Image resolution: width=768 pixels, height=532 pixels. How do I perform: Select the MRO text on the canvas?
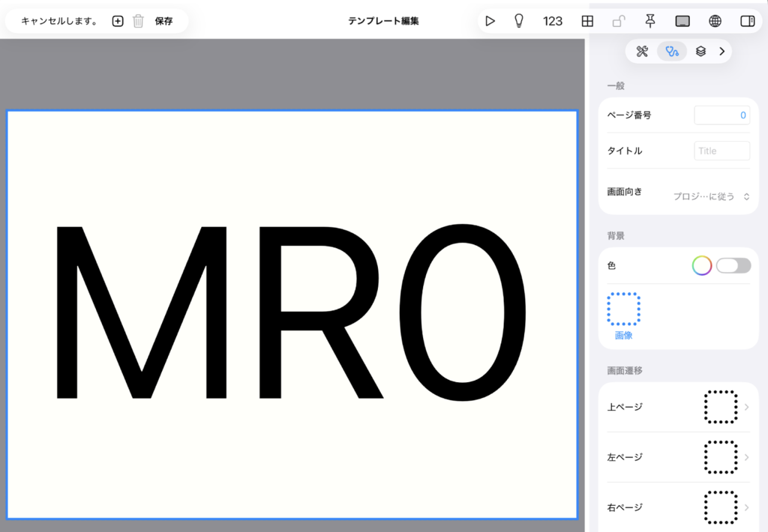[292, 312]
